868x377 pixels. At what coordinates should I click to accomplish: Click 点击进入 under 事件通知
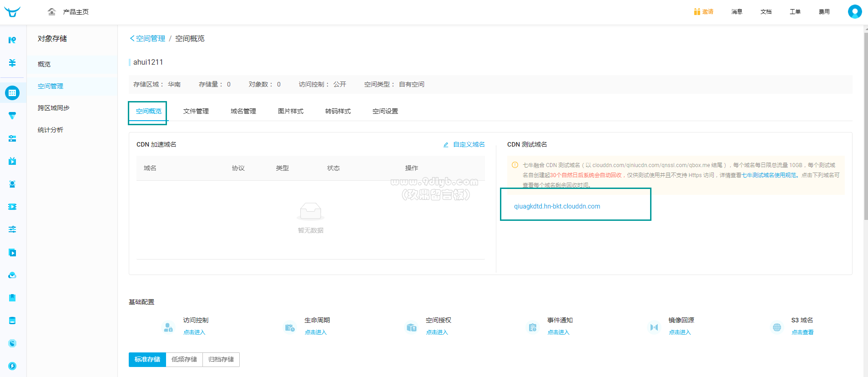click(x=559, y=332)
